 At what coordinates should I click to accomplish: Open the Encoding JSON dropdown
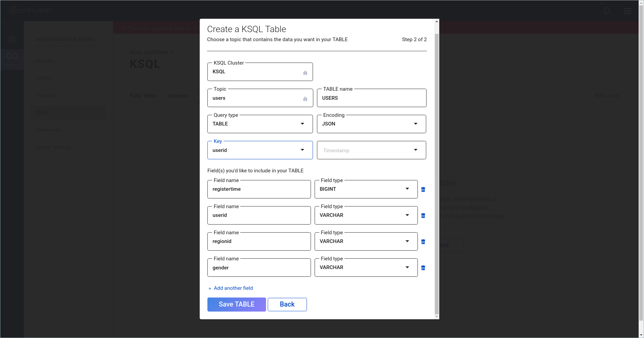371,124
